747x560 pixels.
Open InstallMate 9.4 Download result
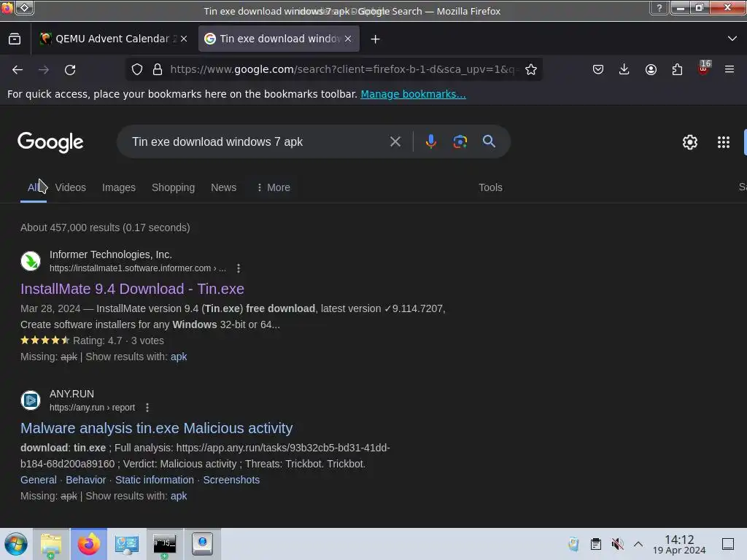point(132,289)
